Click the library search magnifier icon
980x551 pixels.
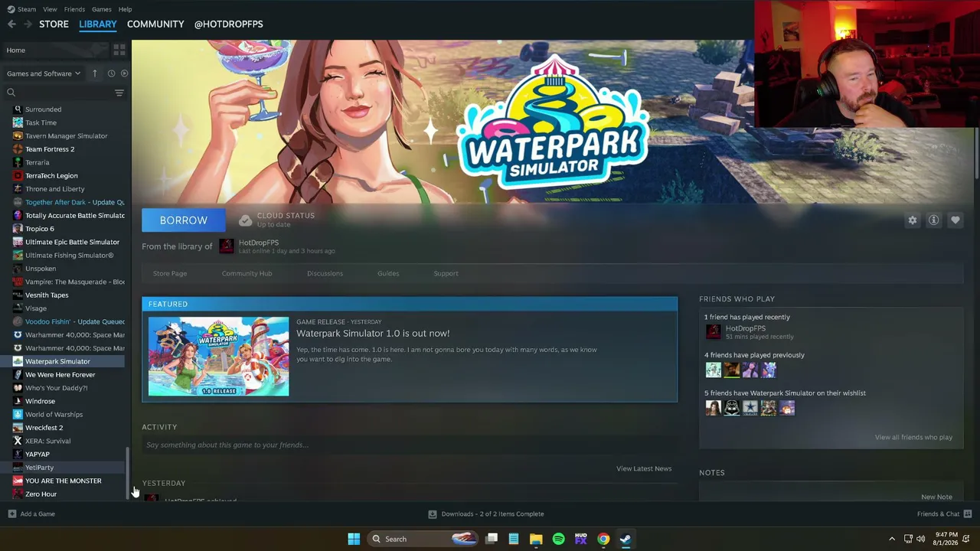pos(11,93)
